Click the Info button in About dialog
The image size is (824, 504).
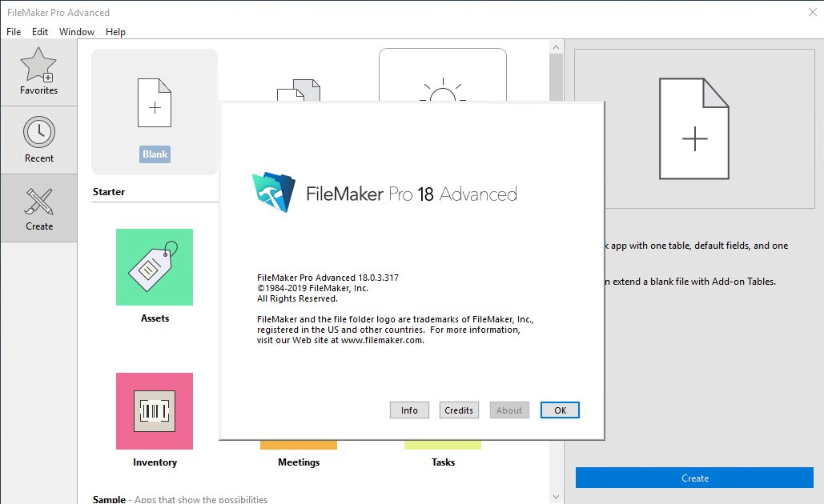click(x=409, y=410)
